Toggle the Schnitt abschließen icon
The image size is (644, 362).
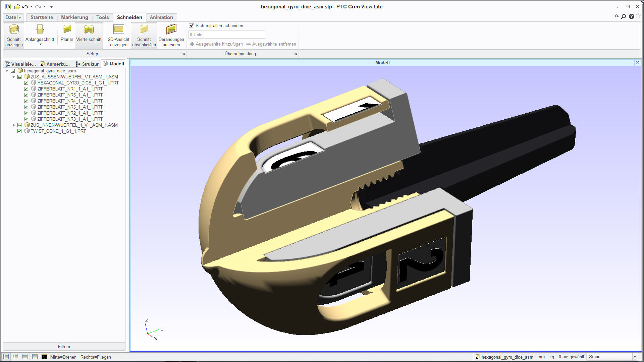(144, 30)
